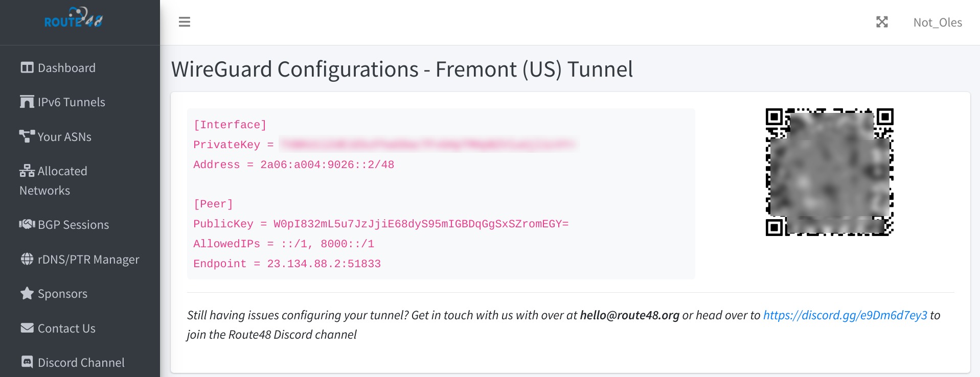Open the Not_Oles user menu
This screenshot has width=980, height=377.
938,22
